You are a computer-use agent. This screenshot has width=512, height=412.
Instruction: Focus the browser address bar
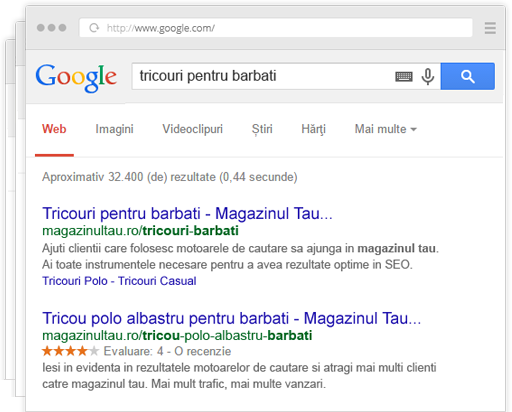click(276, 28)
